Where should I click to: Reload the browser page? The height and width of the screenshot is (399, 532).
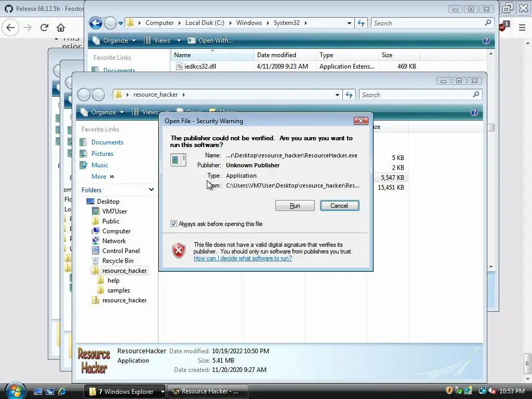(x=44, y=28)
